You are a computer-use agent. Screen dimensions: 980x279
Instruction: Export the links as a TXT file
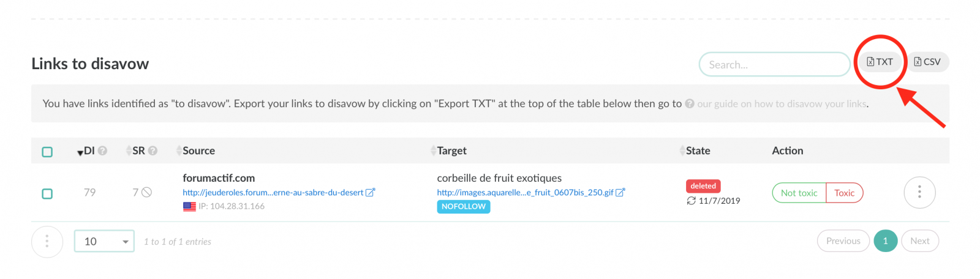click(x=880, y=62)
